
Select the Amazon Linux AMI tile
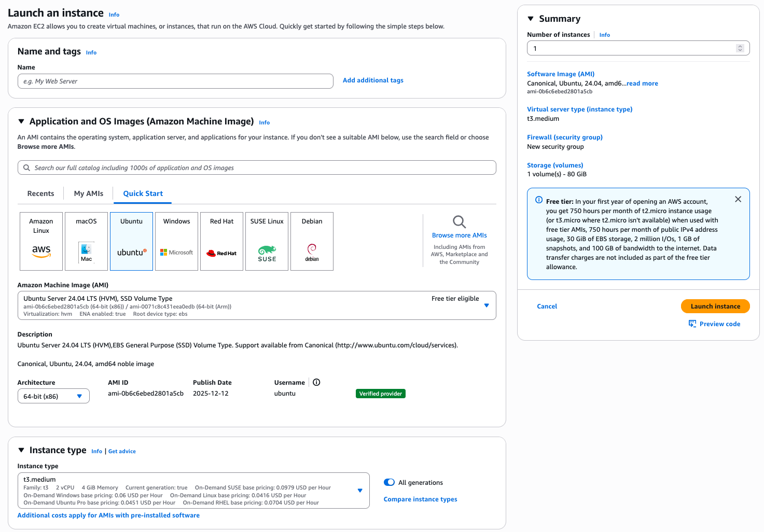(x=41, y=241)
